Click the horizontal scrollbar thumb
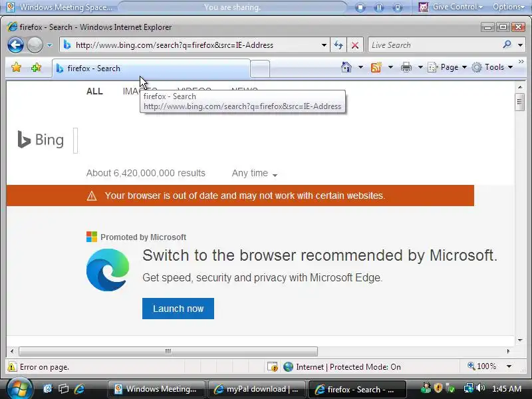This screenshot has height=399, width=532. click(x=168, y=351)
